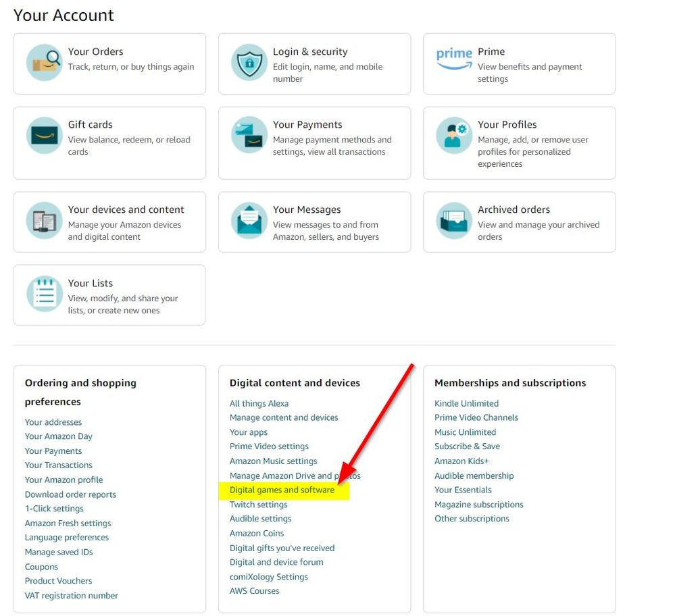The height and width of the screenshot is (616, 675).
Task: Open Prime Video Channels
Action: [476, 417]
